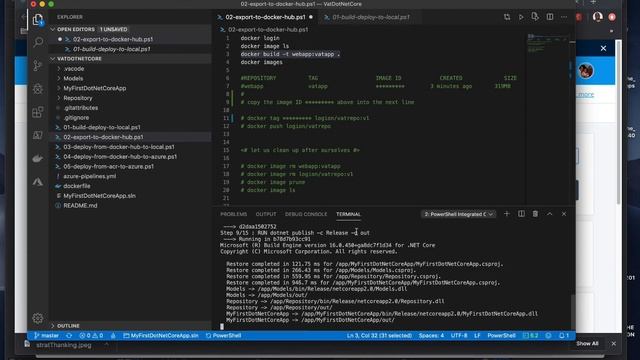Click the compare changes icon in editor toolbar
This screenshot has width=640, height=360.
pos(507,17)
